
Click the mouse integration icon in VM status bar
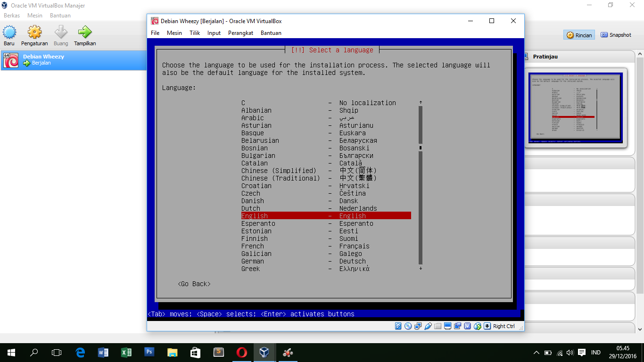coord(477,326)
